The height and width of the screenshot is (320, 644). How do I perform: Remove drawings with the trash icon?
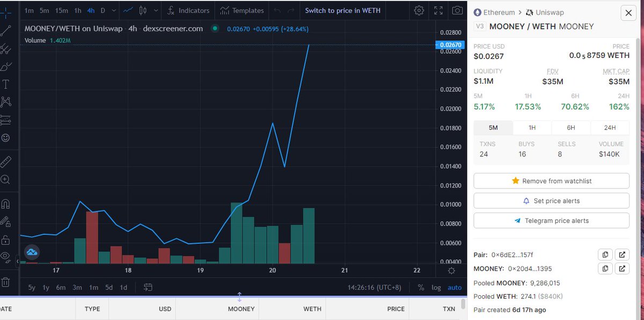[x=6, y=281]
